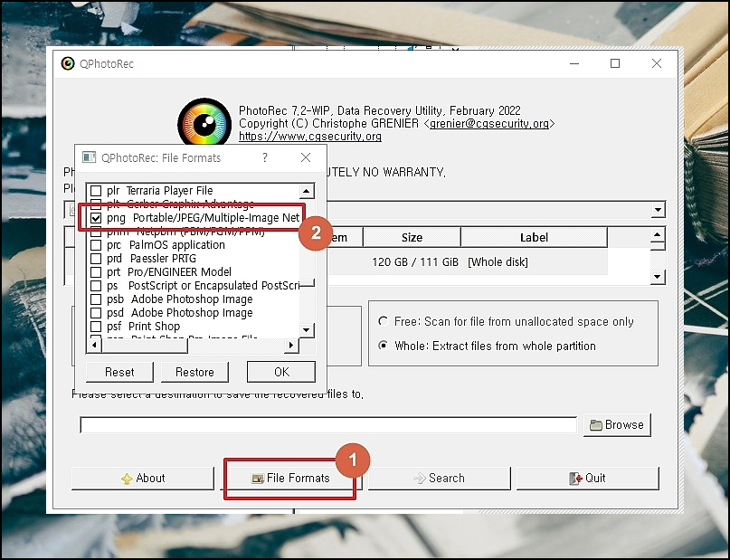The image size is (730, 560).
Task: Check the ps PostScript checkbox
Action: pyautogui.click(x=96, y=285)
